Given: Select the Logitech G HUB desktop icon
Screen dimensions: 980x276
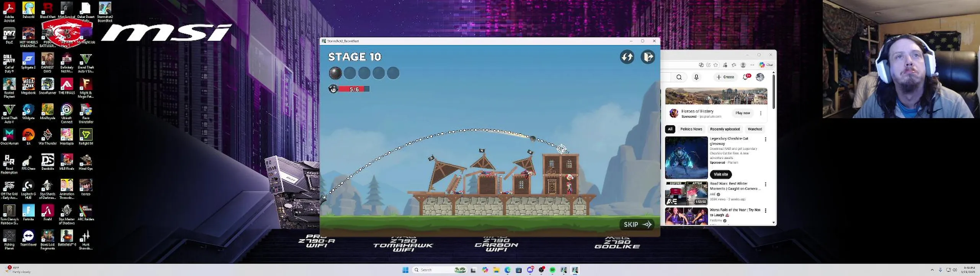Looking at the screenshot, I should (x=28, y=189).
